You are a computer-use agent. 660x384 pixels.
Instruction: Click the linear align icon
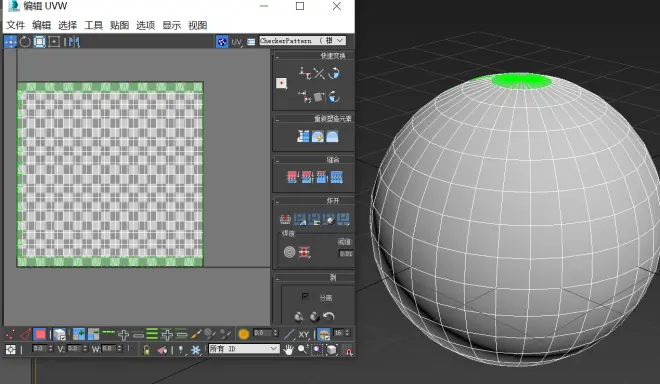tap(319, 73)
